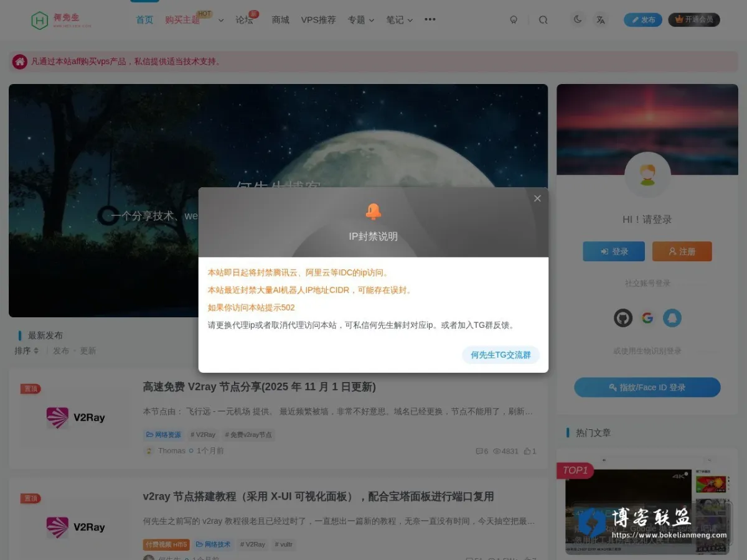Close the IP封禁说明 popup
Image resolution: width=747 pixels, height=560 pixels.
pyautogui.click(x=537, y=198)
